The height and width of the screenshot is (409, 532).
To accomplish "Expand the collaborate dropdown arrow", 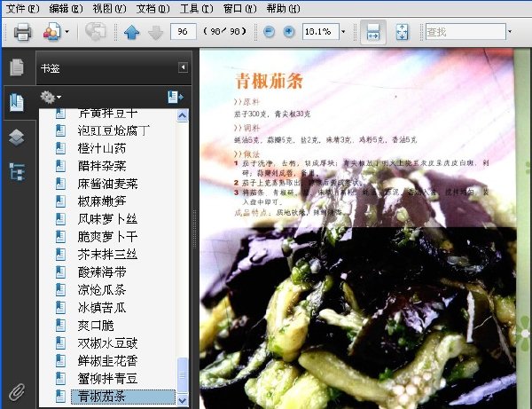I will (66, 32).
